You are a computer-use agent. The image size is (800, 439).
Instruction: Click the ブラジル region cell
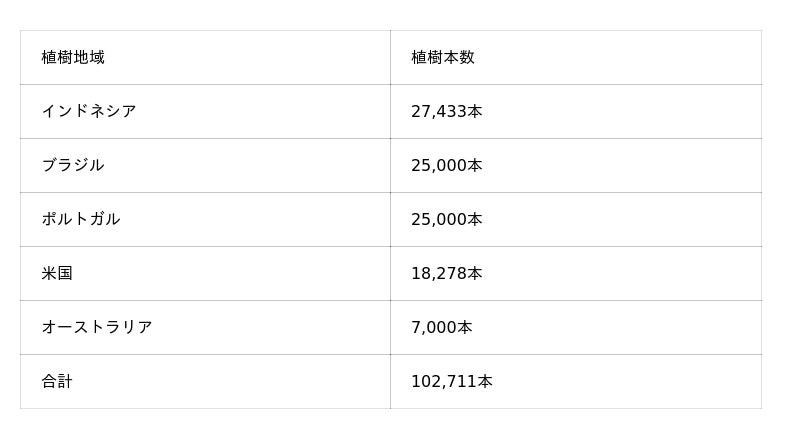tap(73, 165)
